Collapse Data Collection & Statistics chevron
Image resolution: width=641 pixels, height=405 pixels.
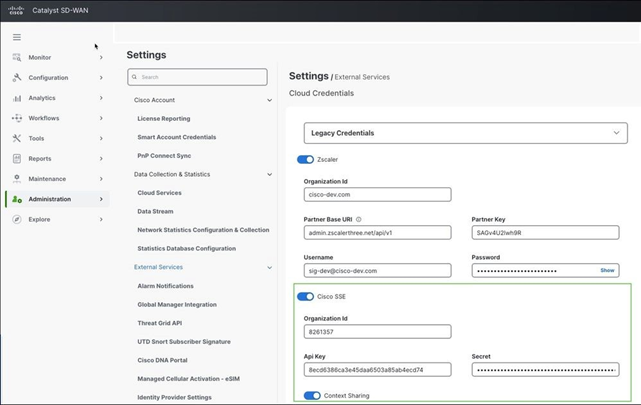click(269, 175)
